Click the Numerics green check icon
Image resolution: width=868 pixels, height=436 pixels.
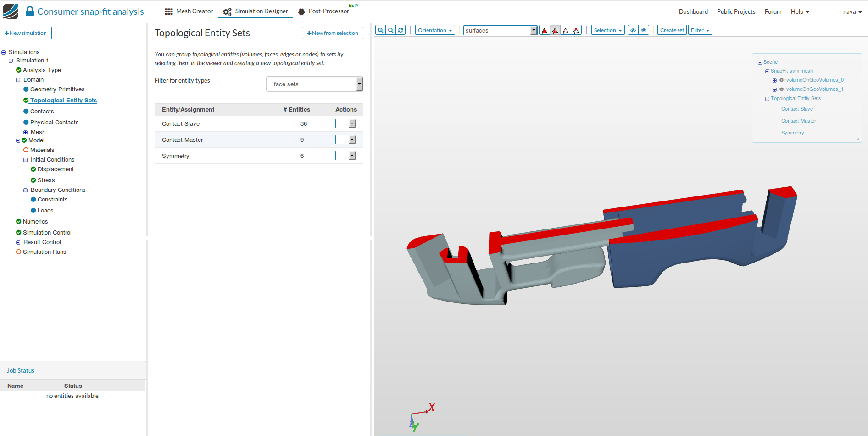click(x=19, y=222)
